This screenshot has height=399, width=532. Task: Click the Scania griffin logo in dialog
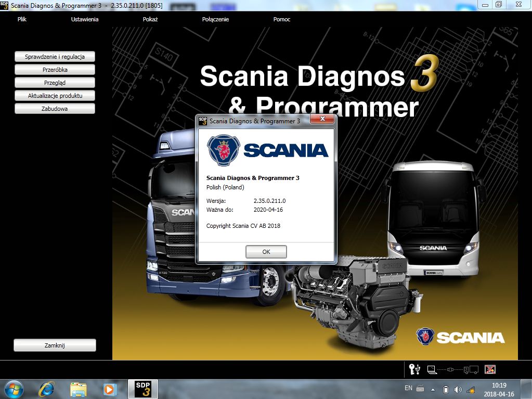coord(224,150)
